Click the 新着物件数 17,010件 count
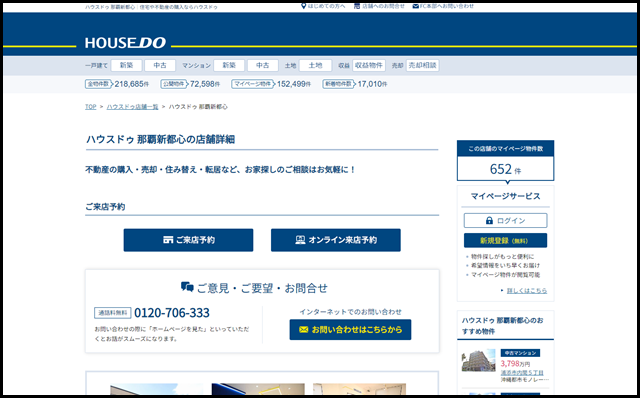Viewport: 640px width, 398px height. pyautogui.click(x=355, y=84)
